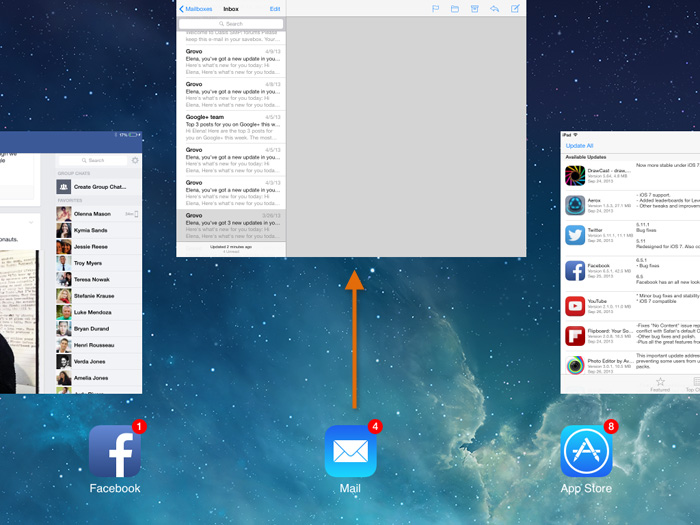Open the Grovo email dated 4/8/13
This screenshot has width=700, height=525.
pos(231,94)
